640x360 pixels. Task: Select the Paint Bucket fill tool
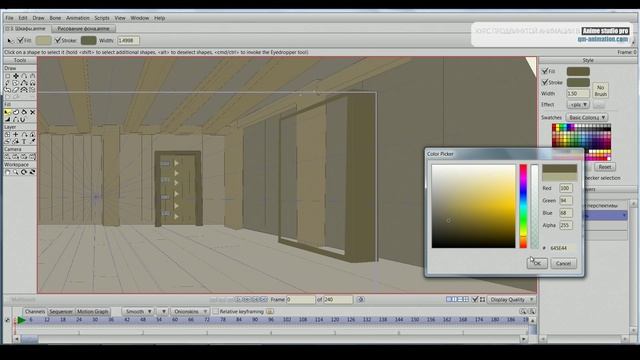click(24, 112)
